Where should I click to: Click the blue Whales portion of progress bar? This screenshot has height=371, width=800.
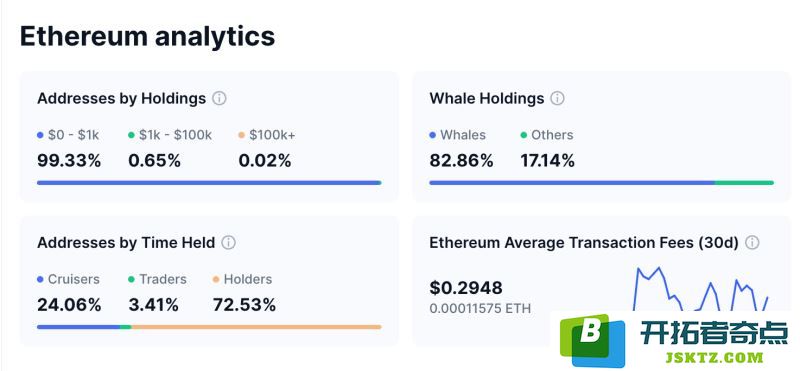pos(572,183)
